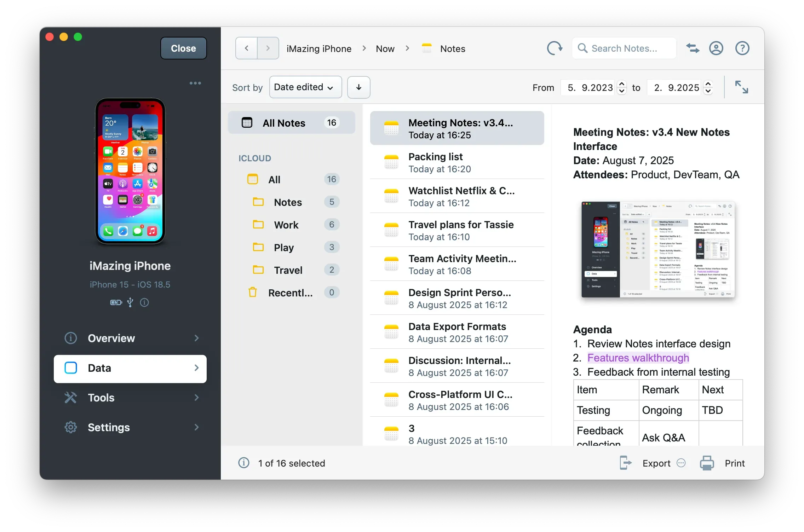Select the Notes folder in iCloud

(x=288, y=202)
